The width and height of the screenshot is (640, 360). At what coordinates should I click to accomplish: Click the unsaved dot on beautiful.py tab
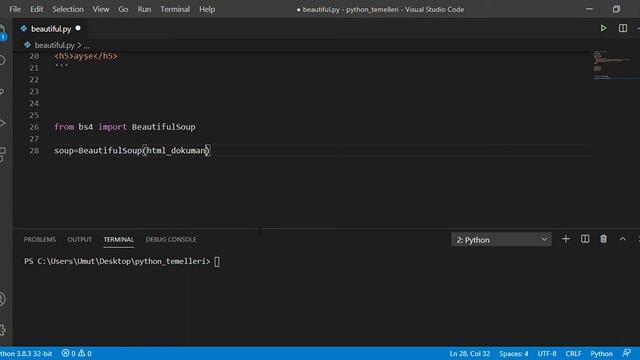point(78,28)
